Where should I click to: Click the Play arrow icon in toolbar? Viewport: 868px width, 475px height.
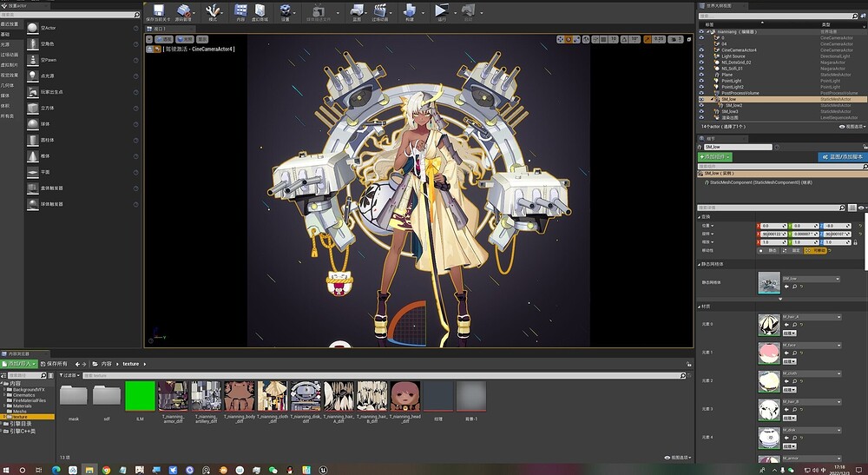[x=441, y=10]
